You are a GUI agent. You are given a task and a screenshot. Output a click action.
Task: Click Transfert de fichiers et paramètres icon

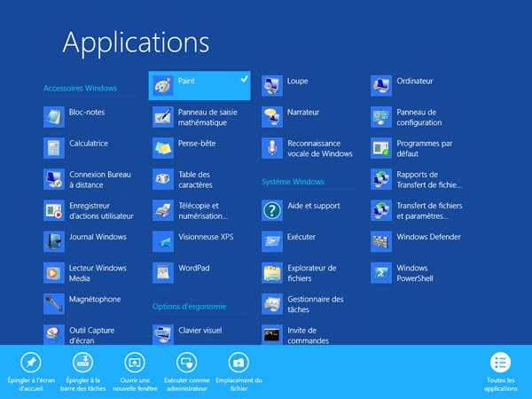pos(381,211)
